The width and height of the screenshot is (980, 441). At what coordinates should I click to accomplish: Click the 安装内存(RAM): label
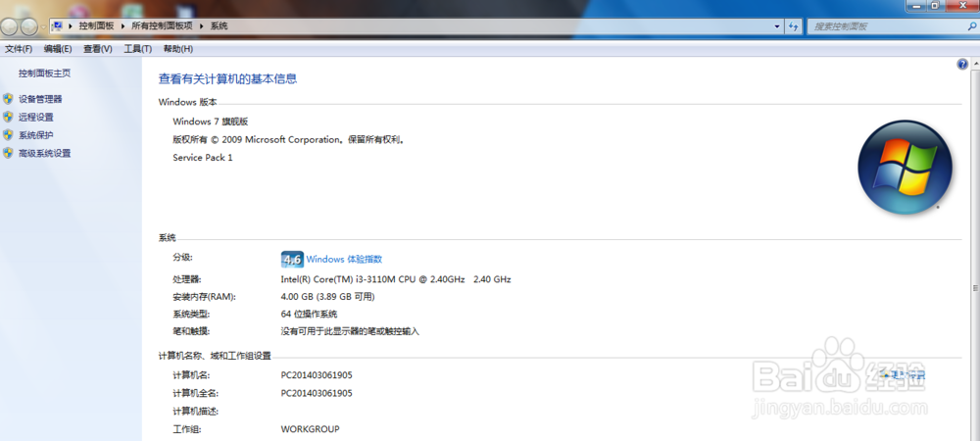point(205,297)
